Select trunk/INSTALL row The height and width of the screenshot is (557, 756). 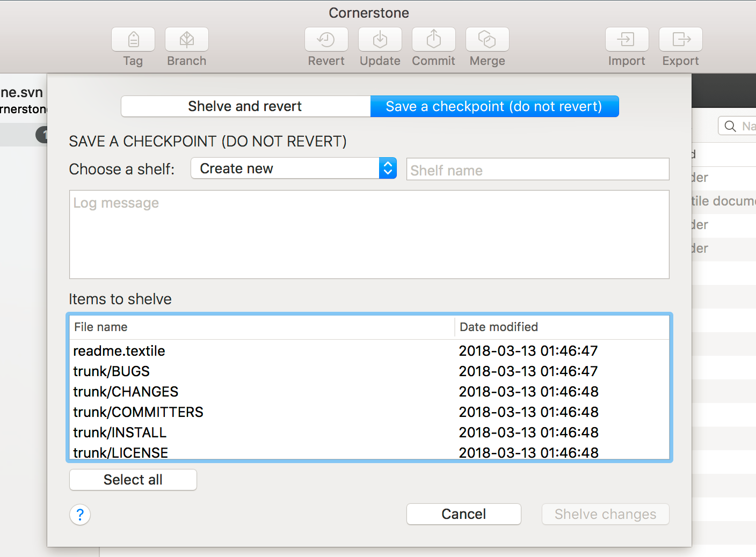(369, 433)
